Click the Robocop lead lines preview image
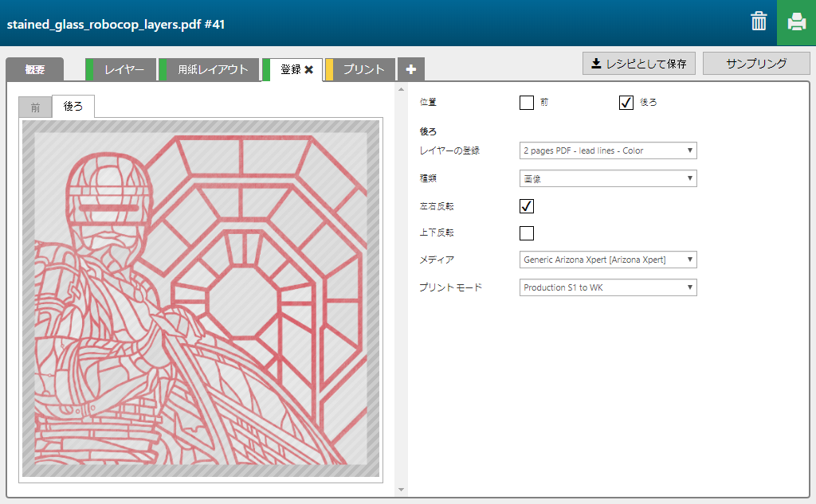The image size is (816, 504). tap(201, 299)
